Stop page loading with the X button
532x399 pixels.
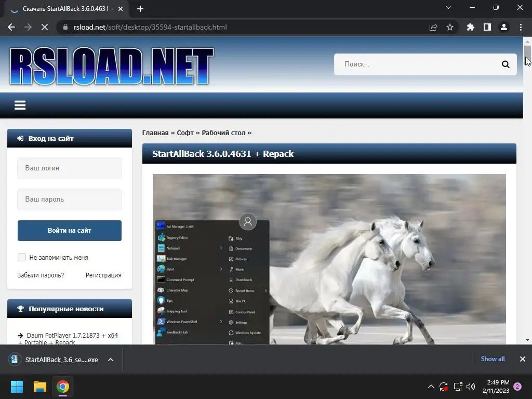[x=45, y=27]
